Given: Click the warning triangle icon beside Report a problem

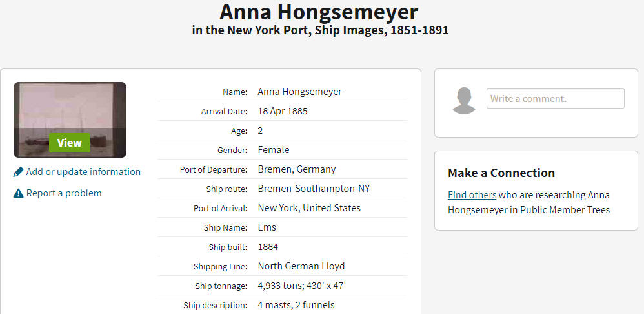Looking at the screenshot, I should click(18, 193).
